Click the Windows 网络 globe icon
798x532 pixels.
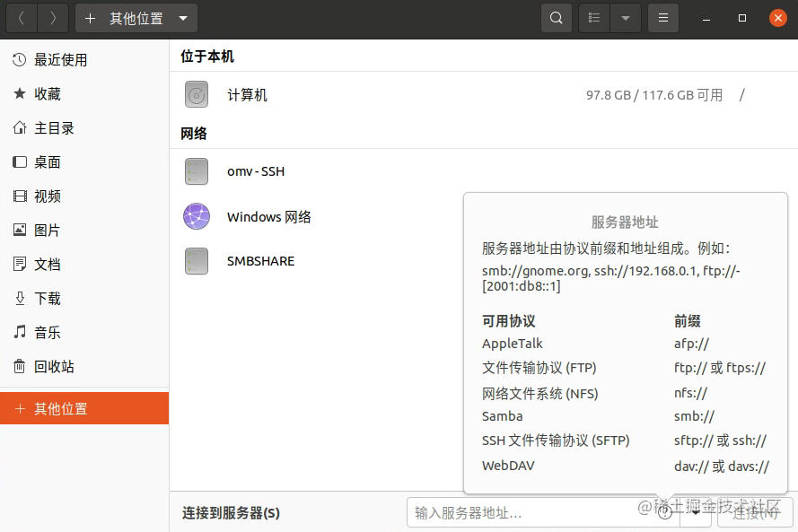point(196,216)
